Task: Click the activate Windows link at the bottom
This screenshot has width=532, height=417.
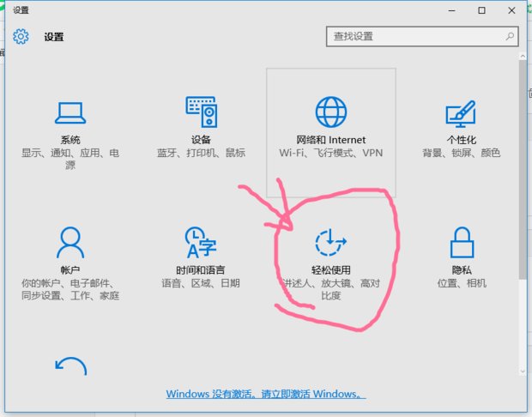Action: (266, 394)
